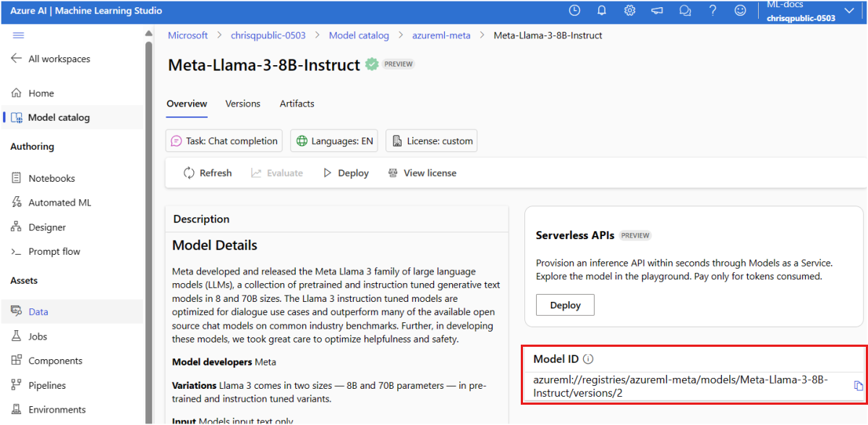868x425 pixels.
Task: Open recent history clock icon
Action: [x=574, y=11]
